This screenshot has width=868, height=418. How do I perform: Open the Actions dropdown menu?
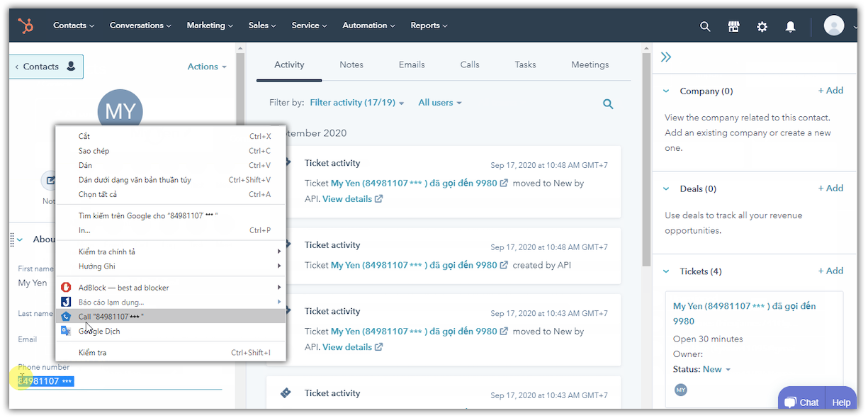[207, 67]
